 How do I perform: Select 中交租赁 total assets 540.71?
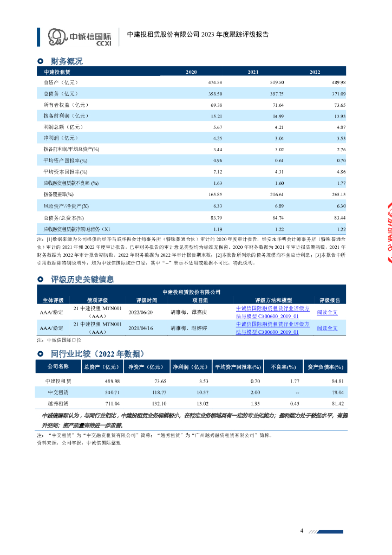click(x=113, y=392)
